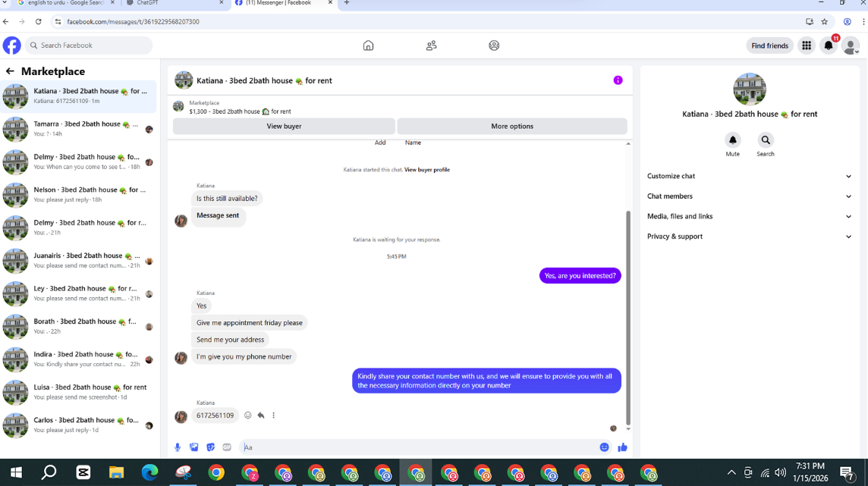The image size is (868, 486).
Task: Open a new browser tab
Action: click(x=347, y=3)
